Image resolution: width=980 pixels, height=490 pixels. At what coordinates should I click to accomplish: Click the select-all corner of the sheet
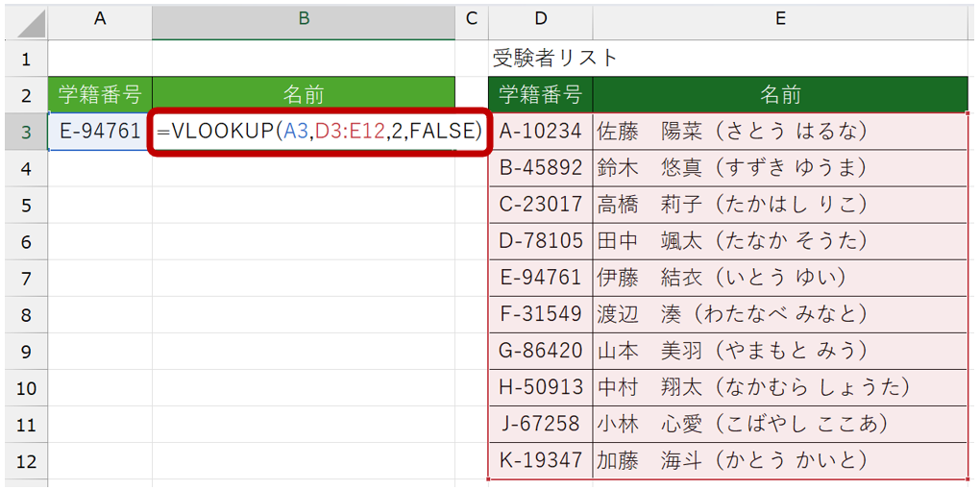pos(26,19)
